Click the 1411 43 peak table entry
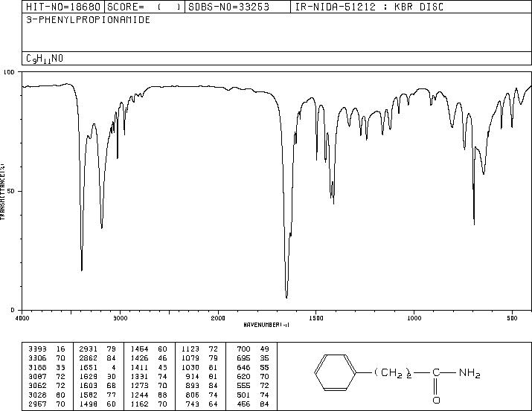Image resolution: width=532 pixels, height=411 pixels. pyautogui.click(x=149, y=367)
